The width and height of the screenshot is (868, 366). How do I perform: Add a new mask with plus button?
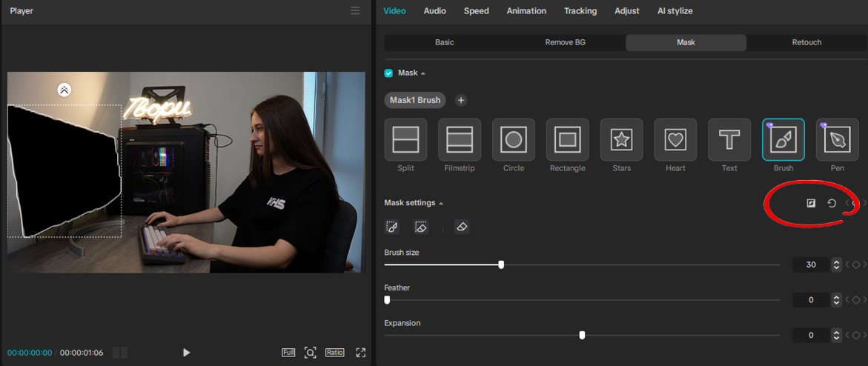[460, 100]
